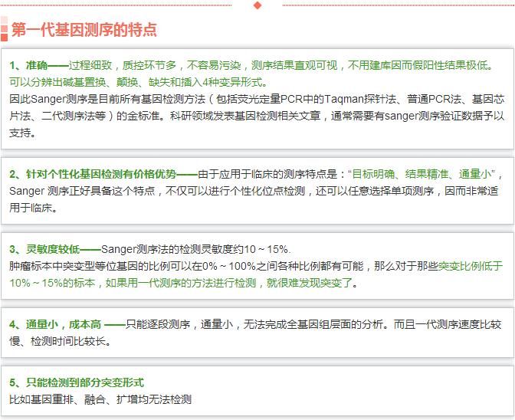Click text 比如基因重排、融合、扩增均无法检测
Viewport: 515px width, 420px height.
tap(100, 399)
